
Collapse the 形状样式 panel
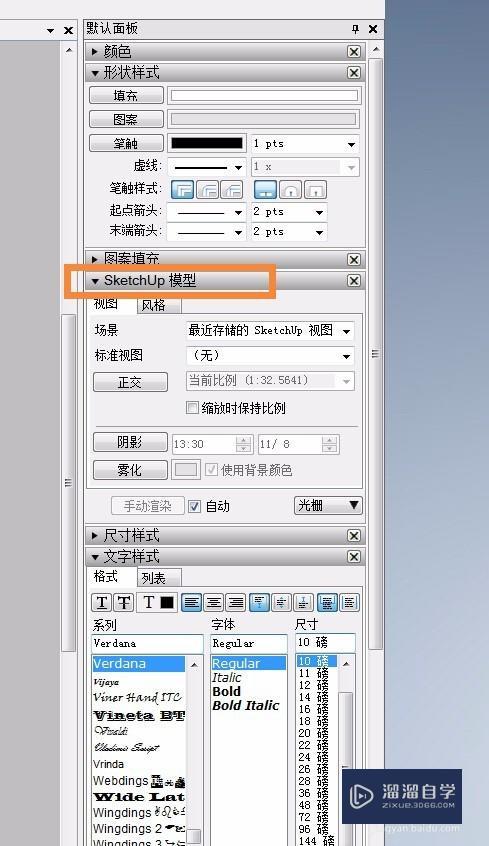pos(96,73)
